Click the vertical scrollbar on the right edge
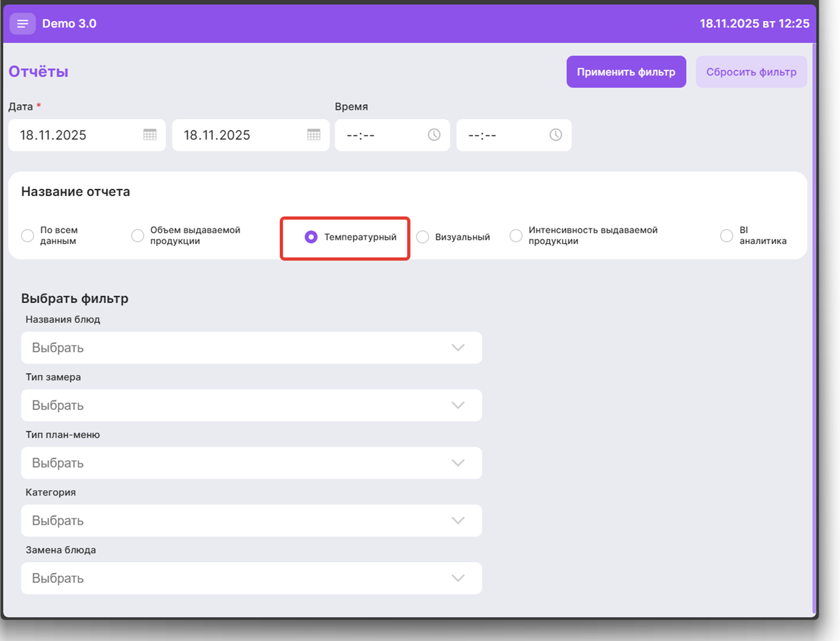The image size is (840, 641). point(814,329)
